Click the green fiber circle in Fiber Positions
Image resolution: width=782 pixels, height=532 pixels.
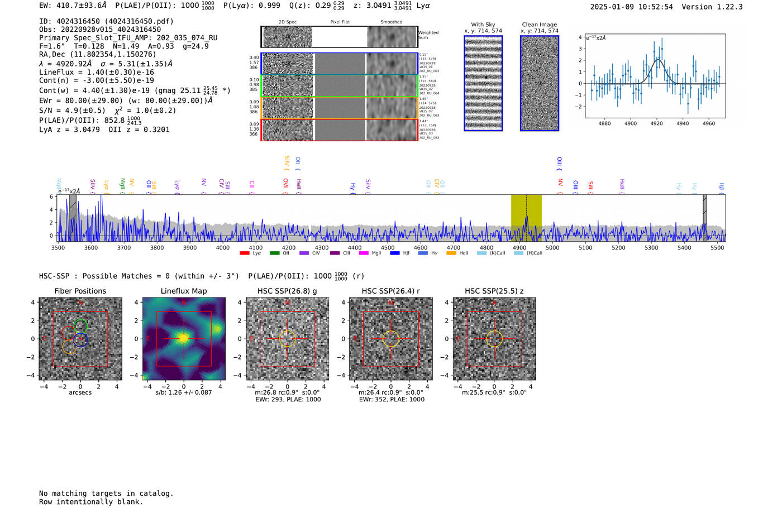coord(80,326)
